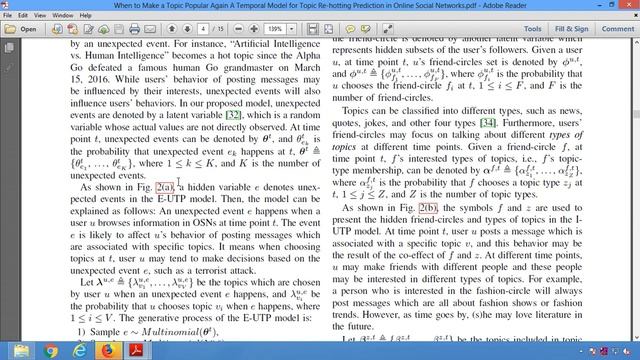Go to previous page up arrow

pos(172,29)
